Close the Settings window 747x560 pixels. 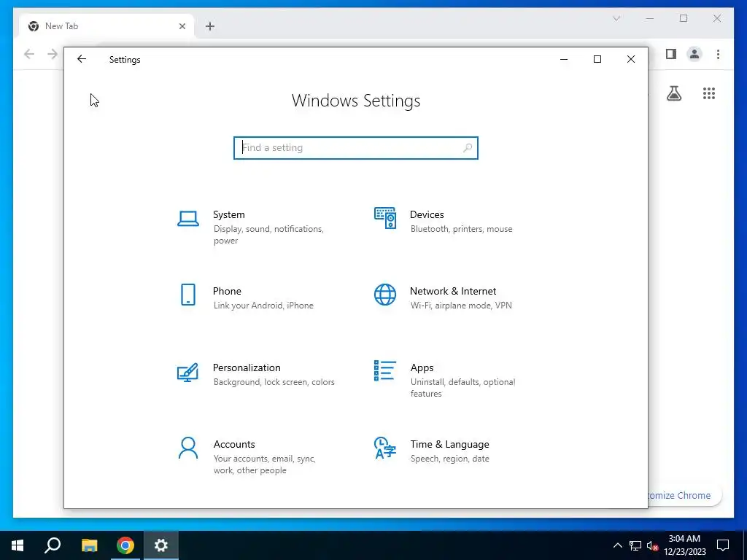[x=631, y=59]
